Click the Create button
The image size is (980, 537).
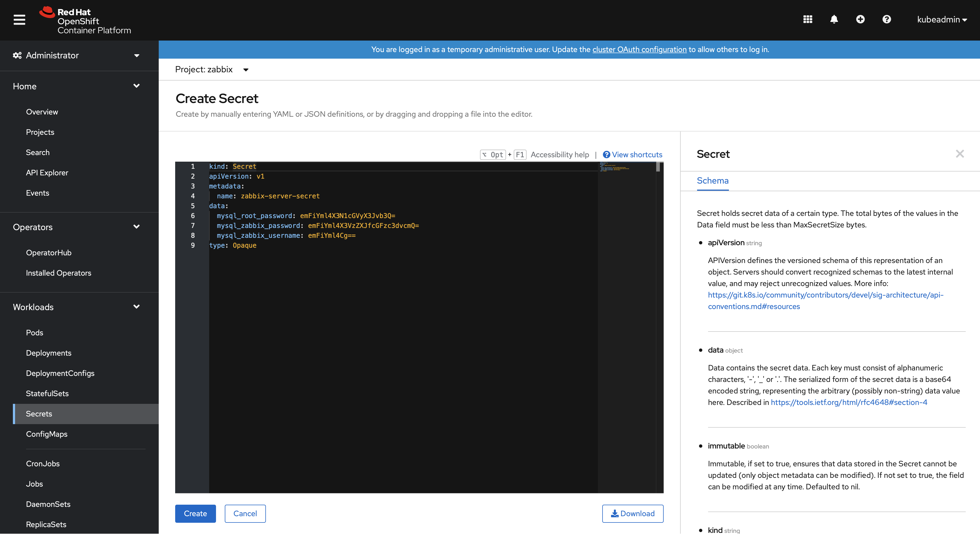coord(195,514)
